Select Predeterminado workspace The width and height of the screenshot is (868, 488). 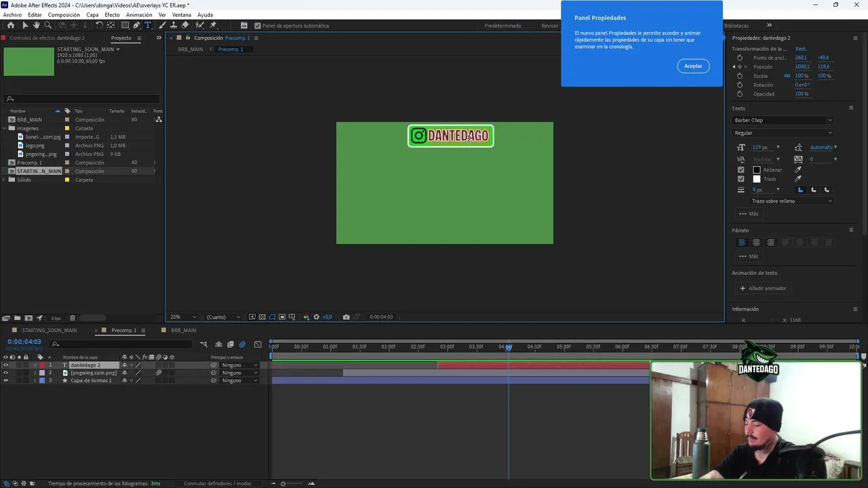(x=502, y=26)
